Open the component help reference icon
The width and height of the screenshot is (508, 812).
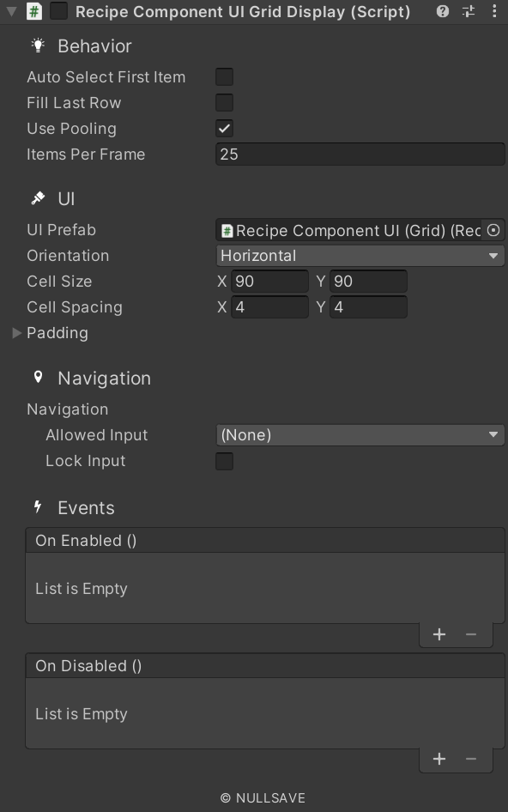point(442,11)
